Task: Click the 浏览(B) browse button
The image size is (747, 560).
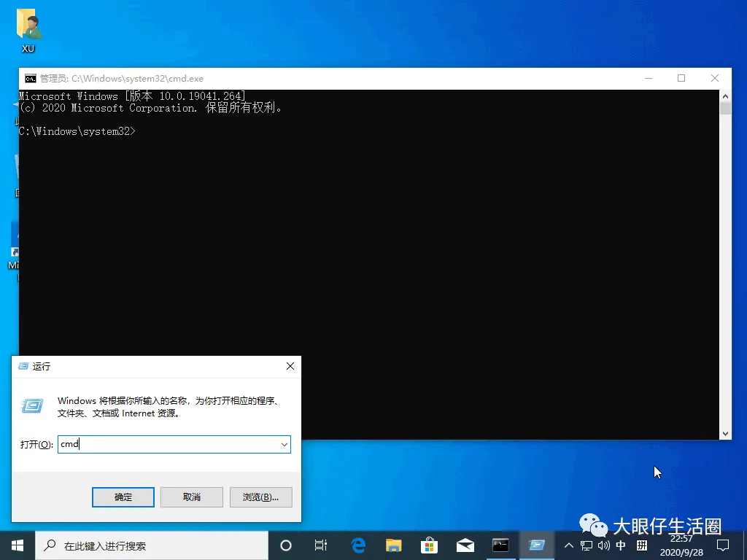Action: click(260, 497)
